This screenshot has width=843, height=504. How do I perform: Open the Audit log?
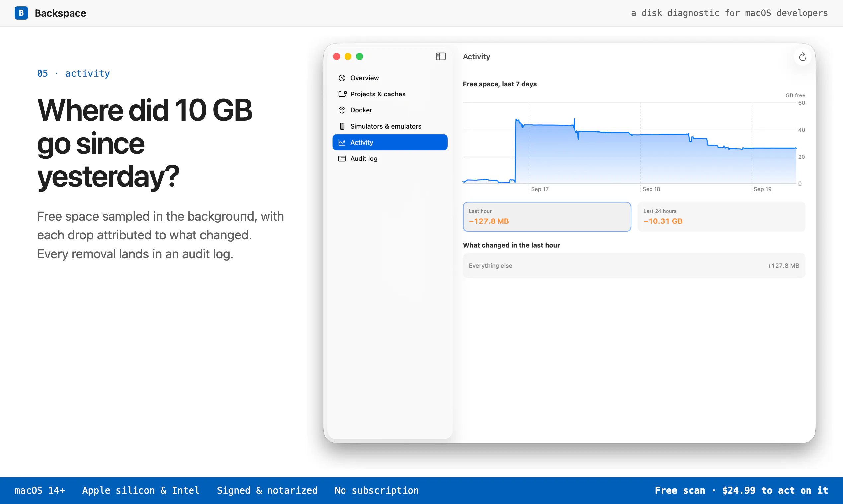pyautogui.click(x=390, y=158)
